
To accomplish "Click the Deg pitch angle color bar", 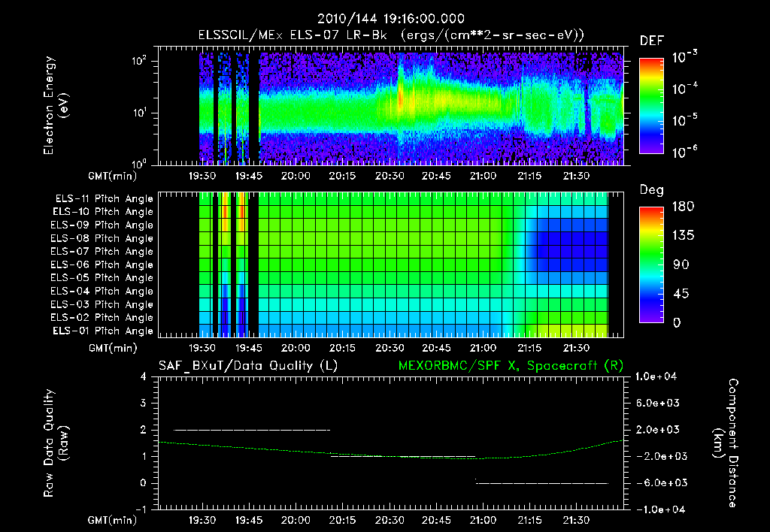I will coord(651,264).
